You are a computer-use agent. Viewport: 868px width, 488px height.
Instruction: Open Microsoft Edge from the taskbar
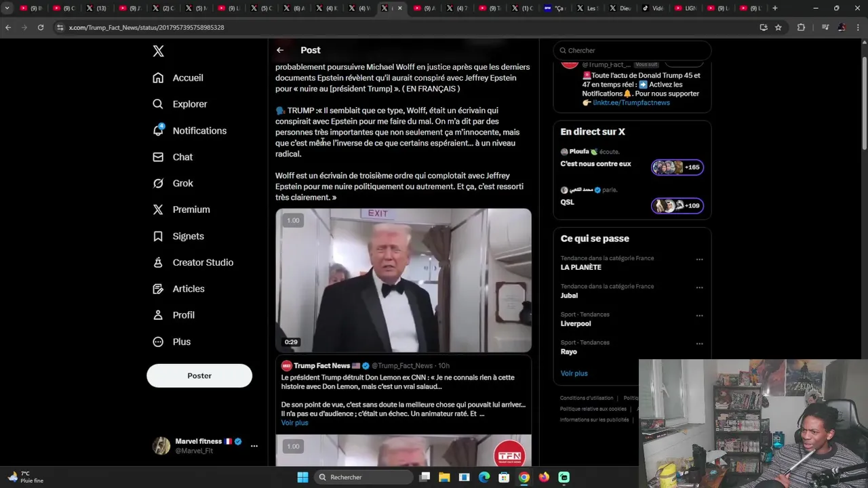[x=484, y=477]
